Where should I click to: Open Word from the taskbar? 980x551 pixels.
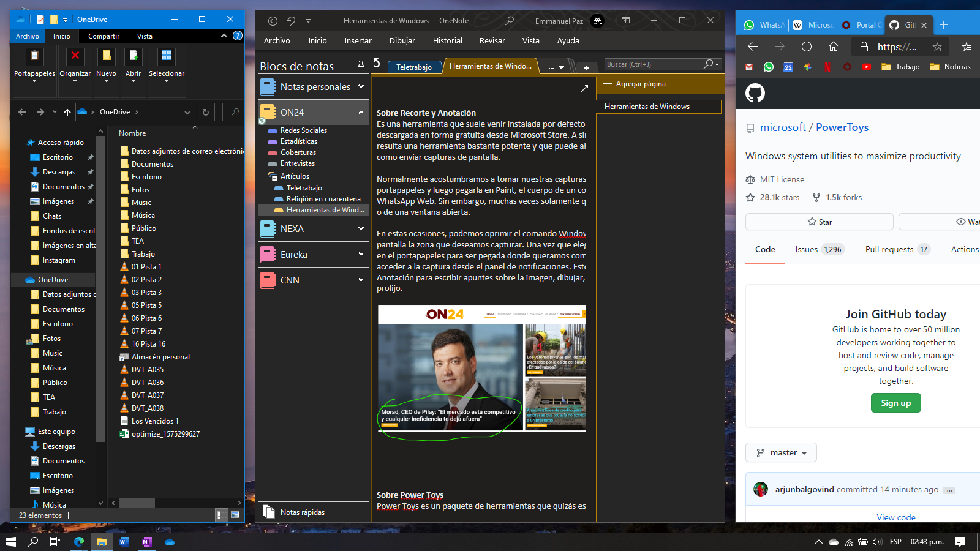click(x=124, y=542)
